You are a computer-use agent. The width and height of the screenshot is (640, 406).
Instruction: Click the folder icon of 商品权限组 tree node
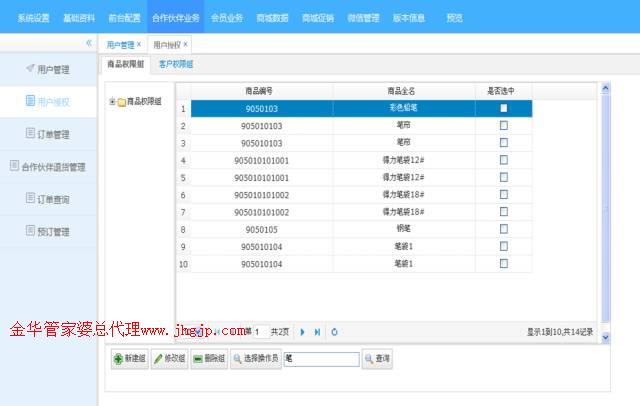[122, 102]
